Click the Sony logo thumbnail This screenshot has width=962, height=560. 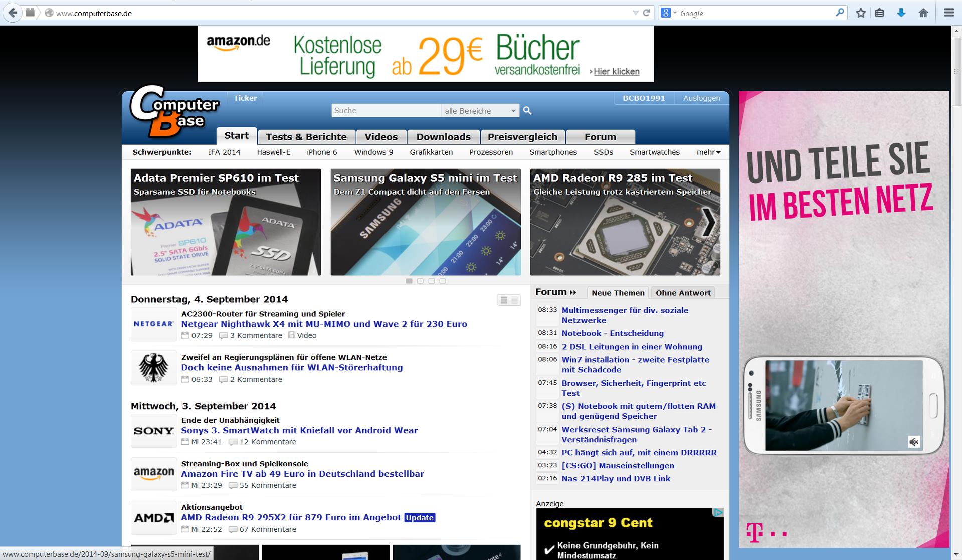(154, 431)
